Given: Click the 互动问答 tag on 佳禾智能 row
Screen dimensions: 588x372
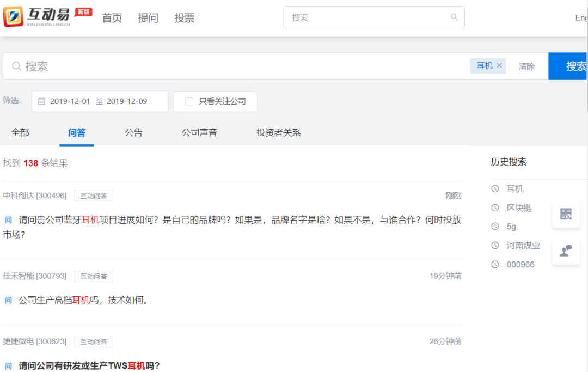Looking at the screenshot, I should point(94,276).
